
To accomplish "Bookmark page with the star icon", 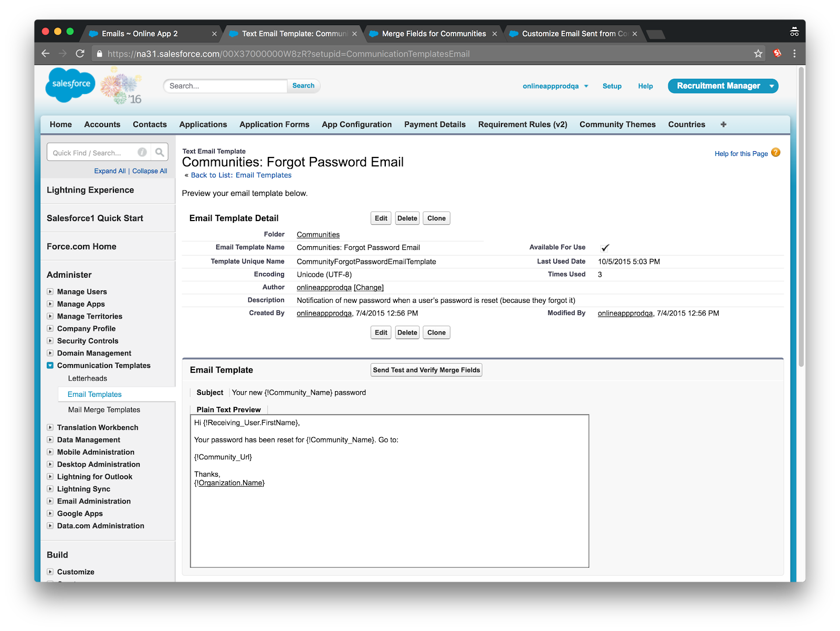I will [758, 54].
